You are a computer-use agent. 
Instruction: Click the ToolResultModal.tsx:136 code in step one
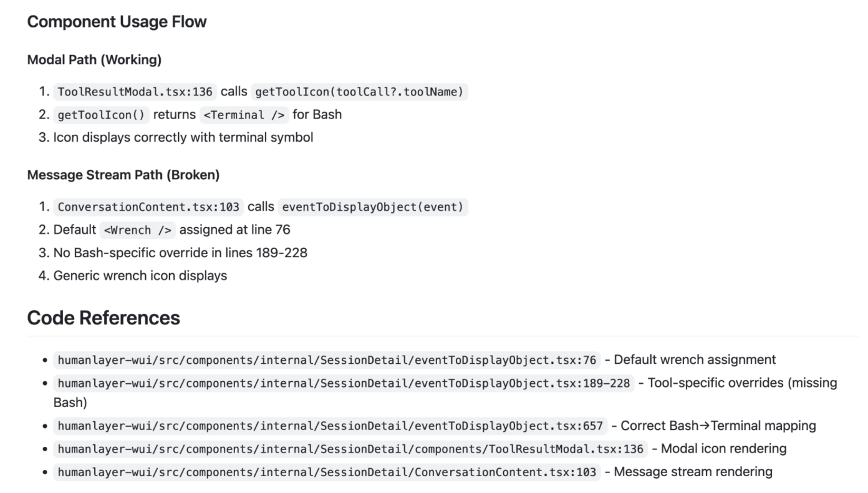point(135,92)
